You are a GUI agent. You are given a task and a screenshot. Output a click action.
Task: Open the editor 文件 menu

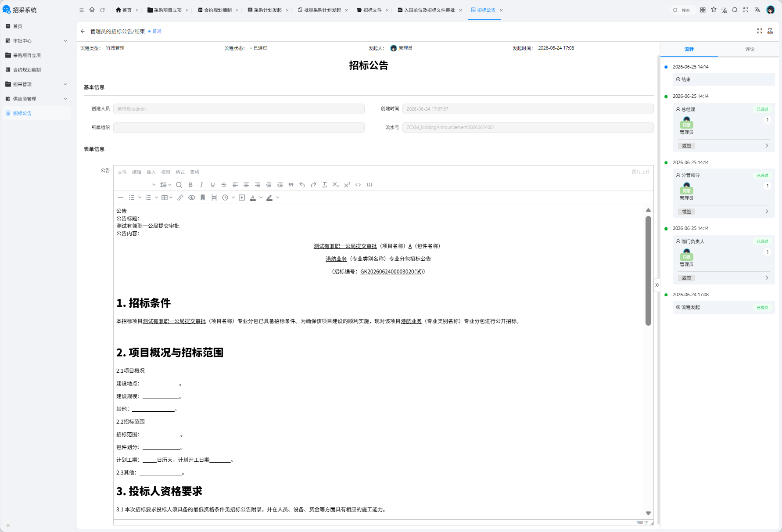tap(122, 172)
